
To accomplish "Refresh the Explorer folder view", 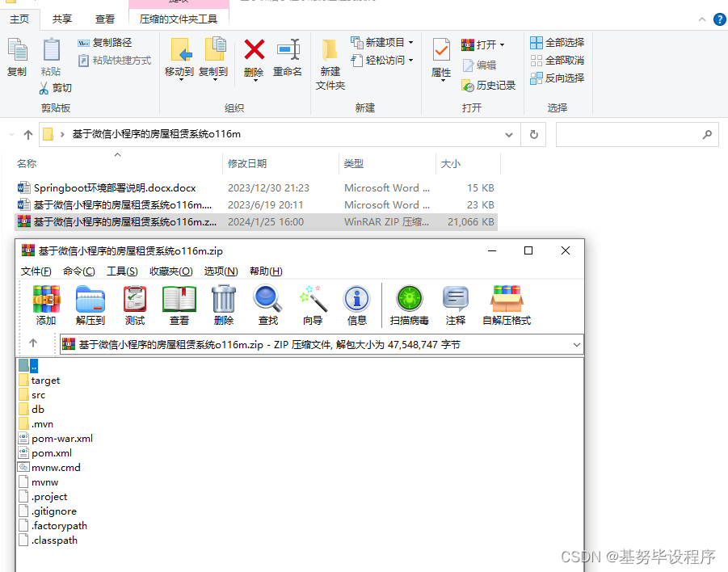I will pyautogui.click(x=534, y=135).
